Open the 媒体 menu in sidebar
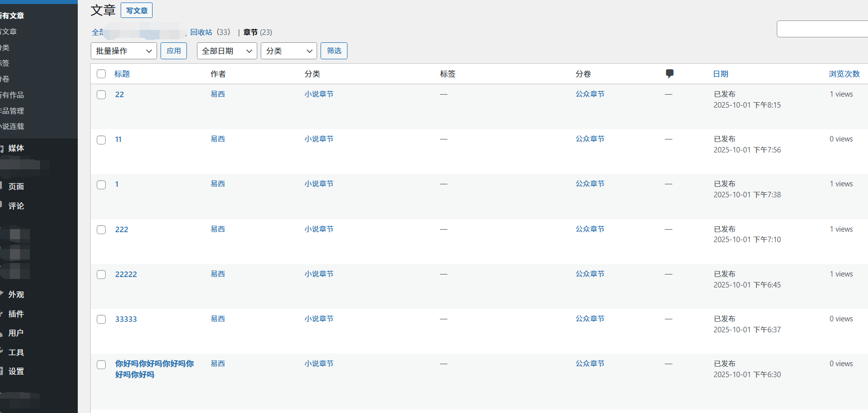Image resolution: width=868 pixels, height=413 pixels. pyautogui.click(x=16, y=148)
